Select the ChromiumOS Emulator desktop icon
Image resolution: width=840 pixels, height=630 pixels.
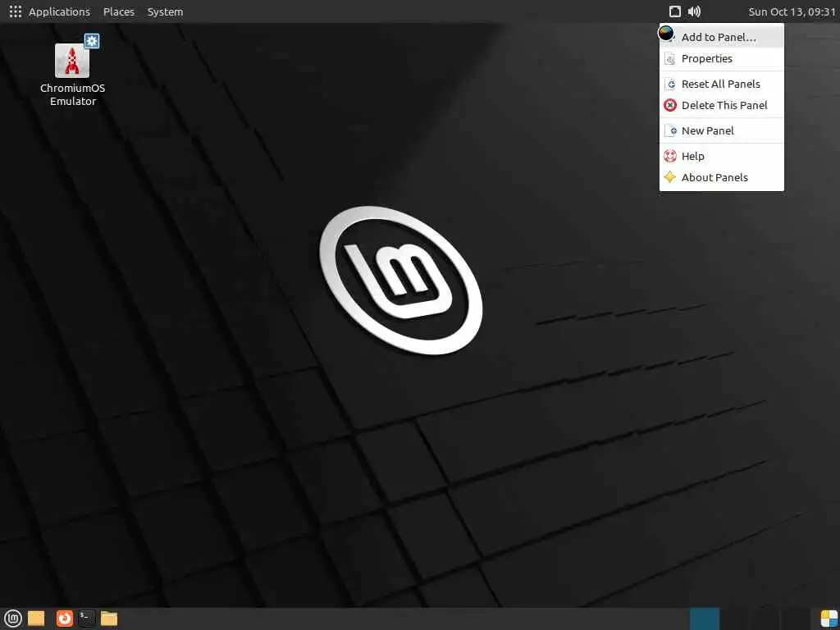[73, 72]
